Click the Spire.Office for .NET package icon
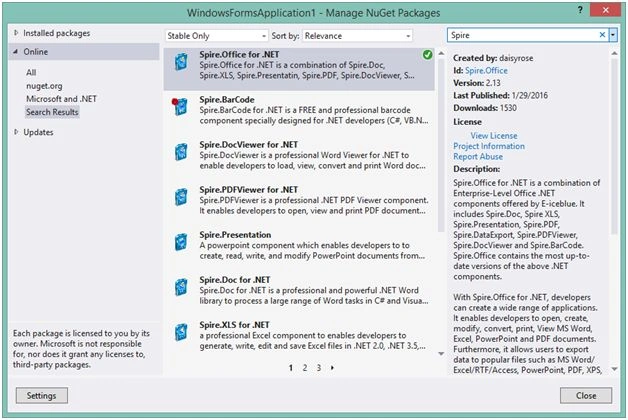628x420 pixels. (181, 62)
